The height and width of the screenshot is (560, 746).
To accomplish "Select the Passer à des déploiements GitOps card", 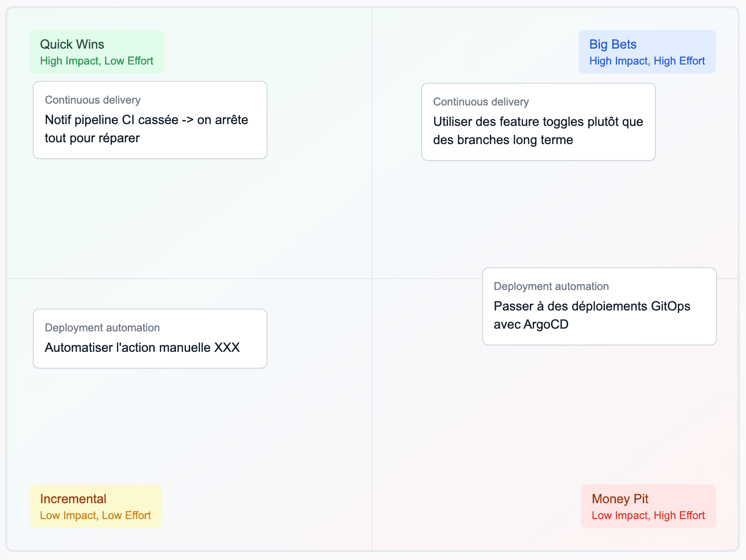I will [600, 306].
